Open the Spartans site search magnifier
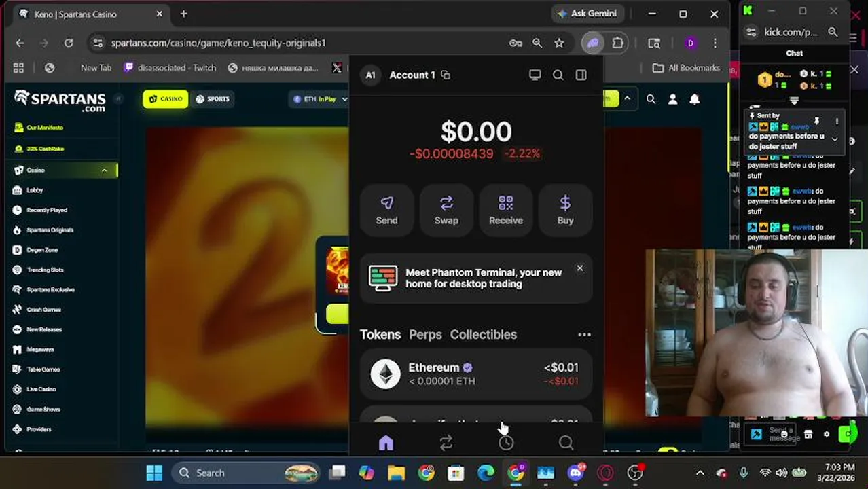Image resolution: width=868 pixels, height=489 pixels. click(651, 99)
